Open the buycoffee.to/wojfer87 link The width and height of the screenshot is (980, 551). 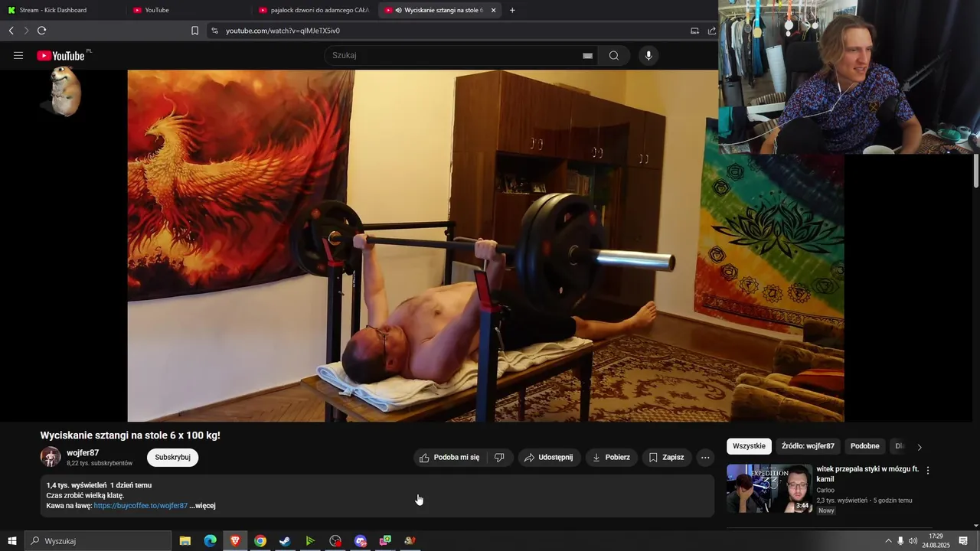[141, 506]
